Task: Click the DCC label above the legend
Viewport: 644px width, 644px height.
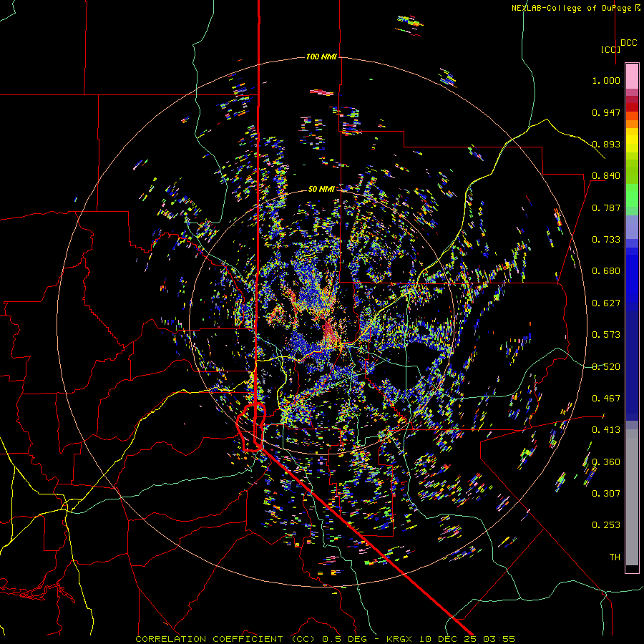Action: (x=628, y=43)
